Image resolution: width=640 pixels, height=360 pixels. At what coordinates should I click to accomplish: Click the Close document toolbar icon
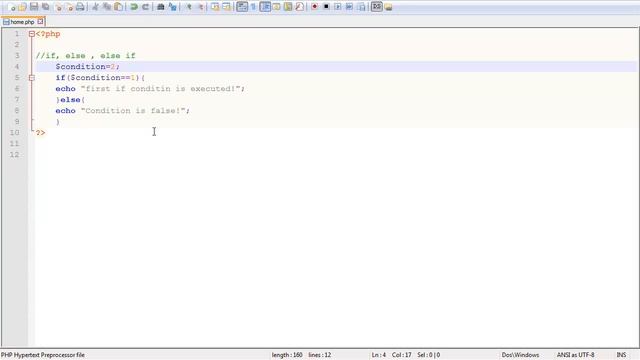(x=58, y=7)
